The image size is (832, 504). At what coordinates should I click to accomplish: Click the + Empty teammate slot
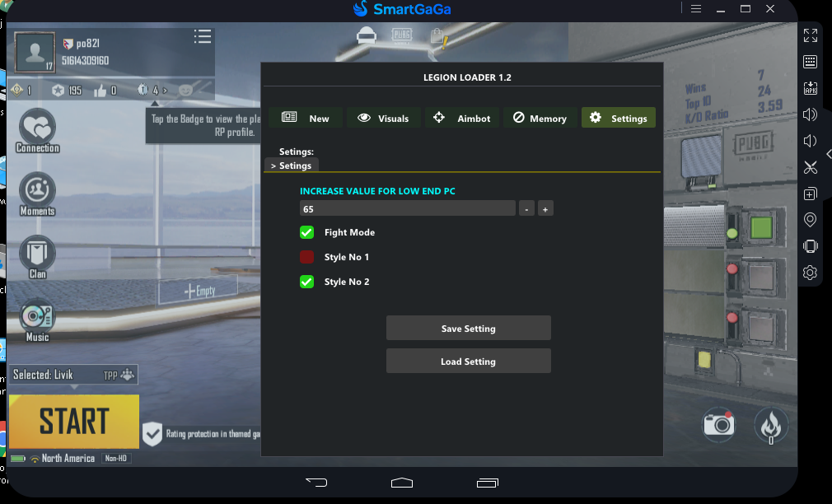pos(199,291)
